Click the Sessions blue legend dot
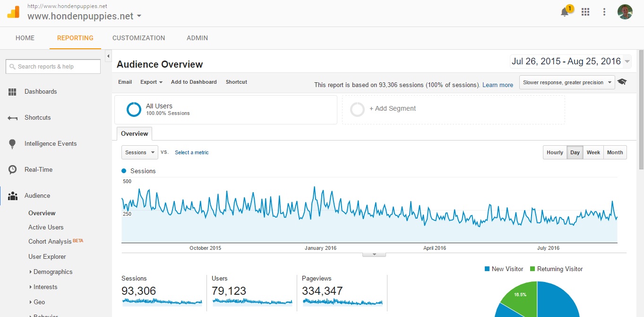Viewport: 644px width, 317px height. [124, 171]
